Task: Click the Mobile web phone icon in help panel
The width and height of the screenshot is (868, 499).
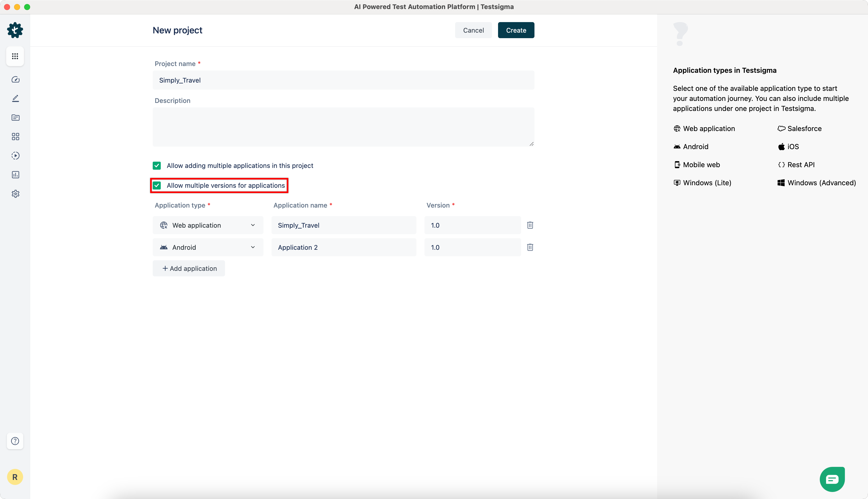Action: click(x=677, y=165)
